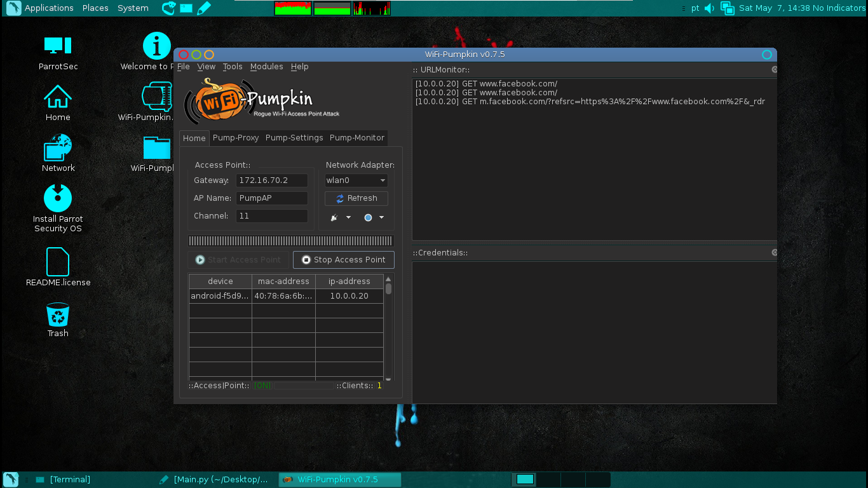Image resolution: width=868 pixels, height=488 pixels.
Task: Expand the dropdown beside the blue circle
Action: [x=381, y=217]
